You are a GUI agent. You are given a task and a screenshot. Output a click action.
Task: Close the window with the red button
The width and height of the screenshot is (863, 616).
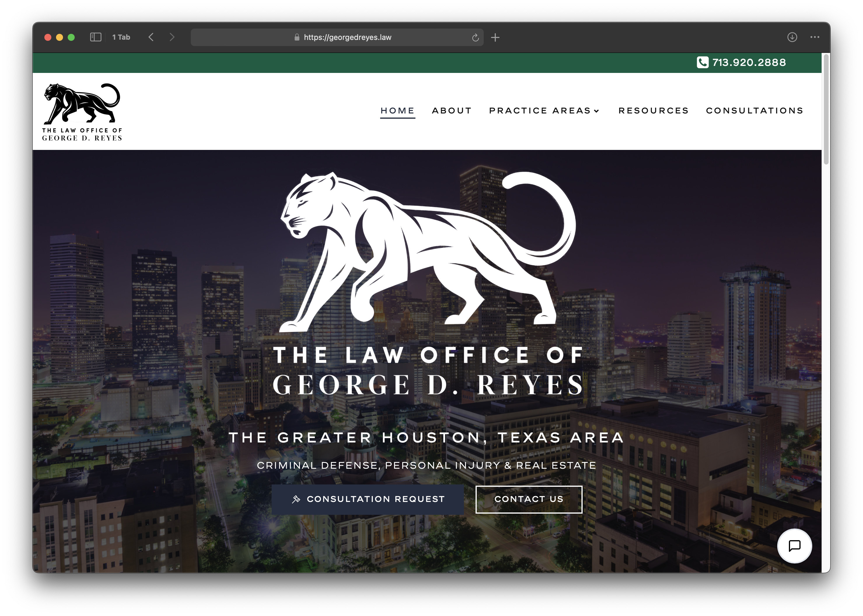pyautogui.click(x=48, y=37)
